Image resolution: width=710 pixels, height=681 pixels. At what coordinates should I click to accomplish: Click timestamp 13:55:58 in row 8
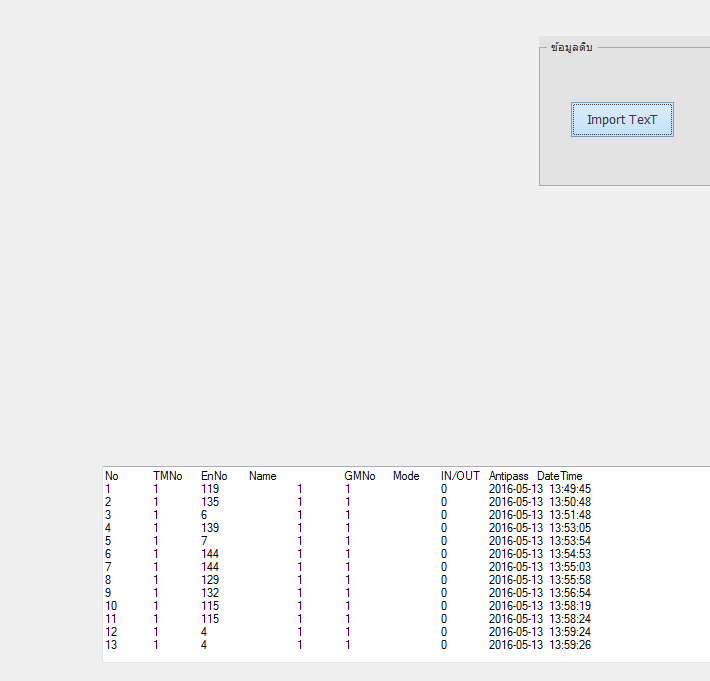point(570,580)
